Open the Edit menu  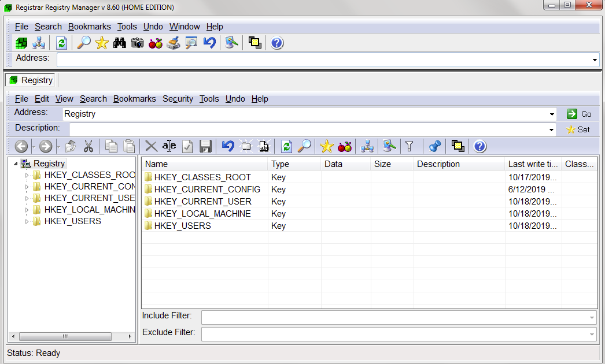(42, 99)
